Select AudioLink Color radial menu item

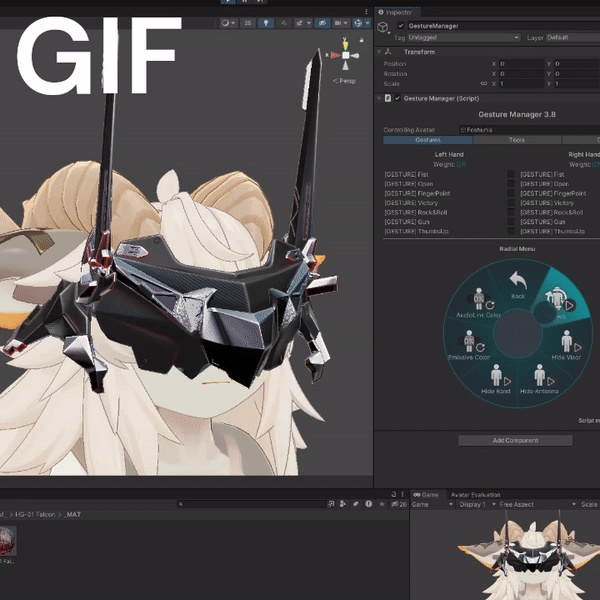478,303
